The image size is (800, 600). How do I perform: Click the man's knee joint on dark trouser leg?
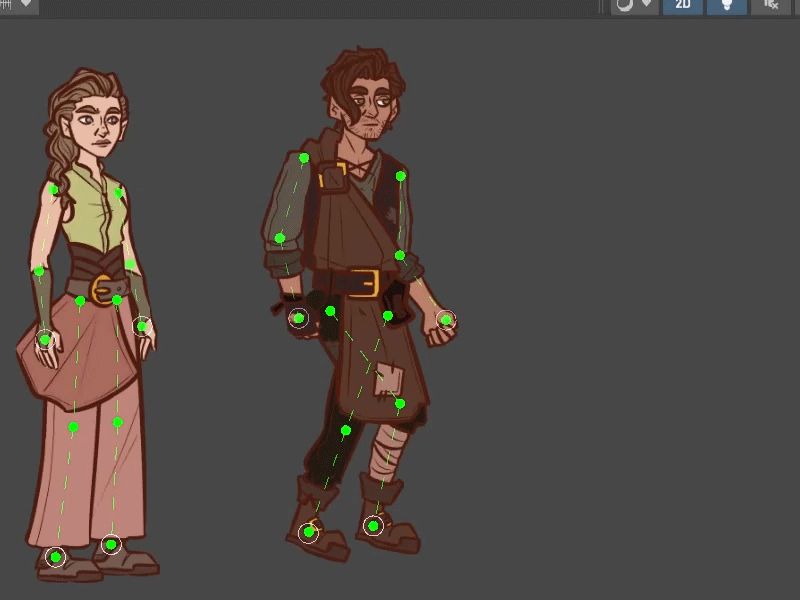tap(345, 431)
